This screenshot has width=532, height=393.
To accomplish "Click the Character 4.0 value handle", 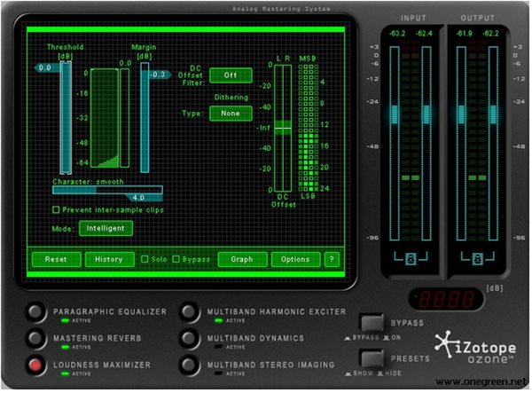I will [144, 198].
